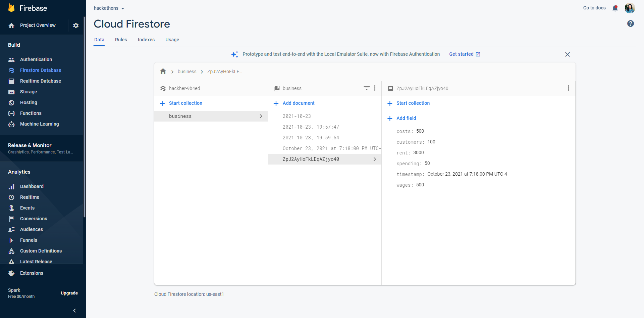
Task: Click Add document in business collection
Action: (x=298, y=103)
